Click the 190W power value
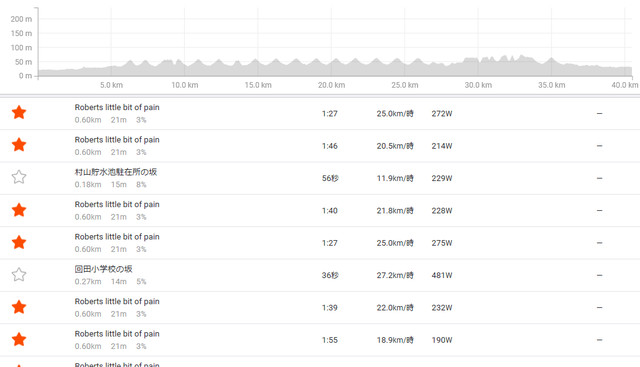This screenshot has width=640, height=367. point(442,340)
